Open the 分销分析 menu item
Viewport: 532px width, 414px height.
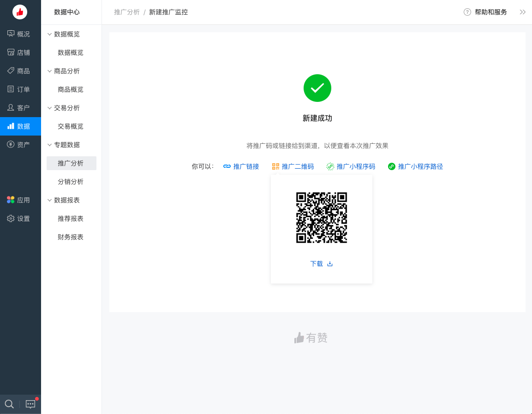tap(71, 182)
